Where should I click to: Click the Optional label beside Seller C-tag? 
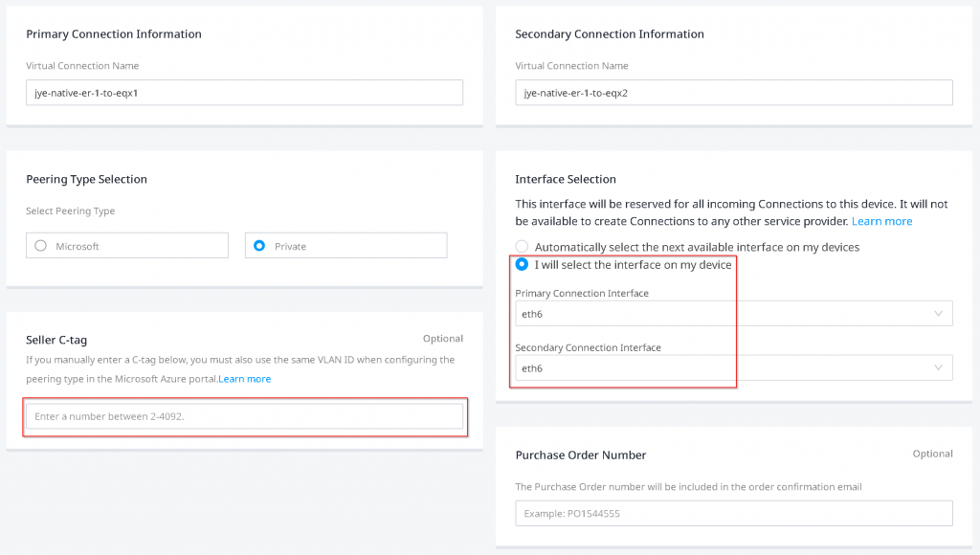[442, 339]
